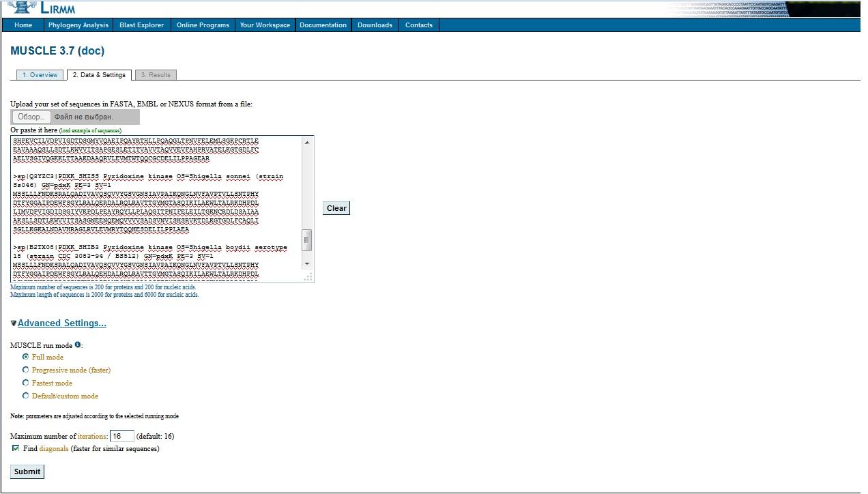
Task: Open the Documentation menu
Action: [323, 25]
